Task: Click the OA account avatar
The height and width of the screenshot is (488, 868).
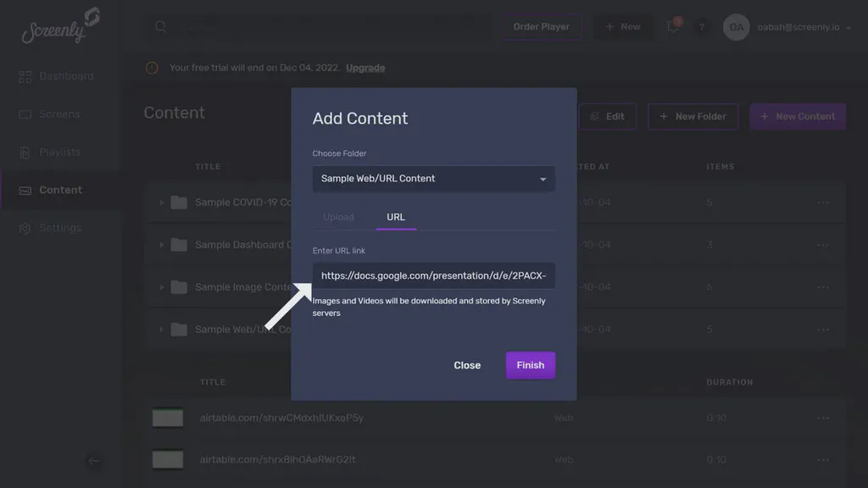Action: tap(736, 26)
